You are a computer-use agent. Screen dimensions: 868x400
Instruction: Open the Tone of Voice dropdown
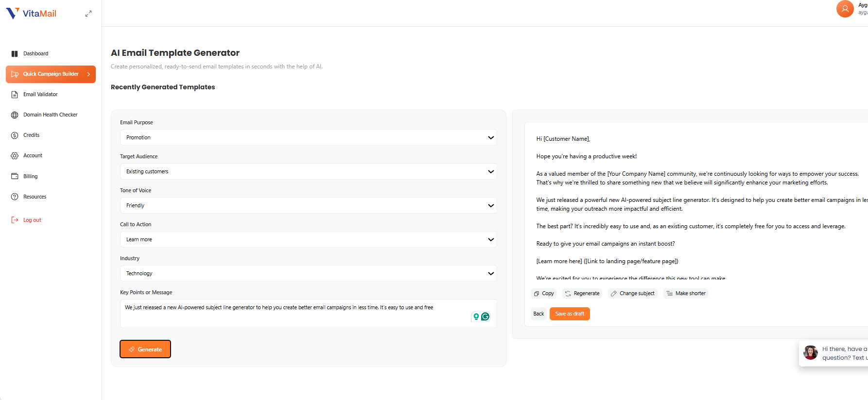[308, 205]
